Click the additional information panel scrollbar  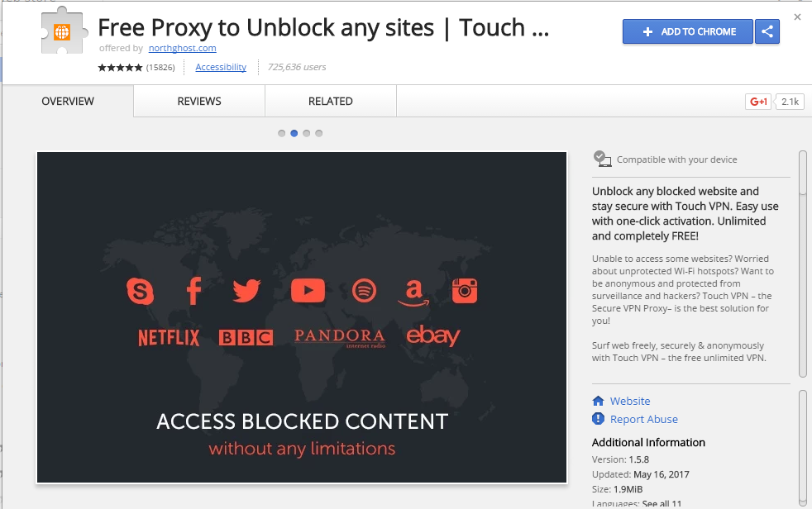pyautogui.click(x=803, y=448)
